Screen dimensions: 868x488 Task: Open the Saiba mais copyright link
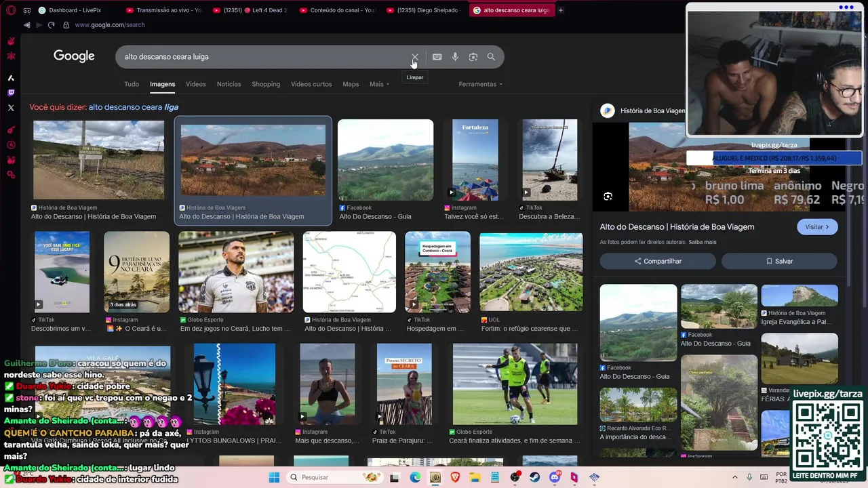[x=703, y=242]
